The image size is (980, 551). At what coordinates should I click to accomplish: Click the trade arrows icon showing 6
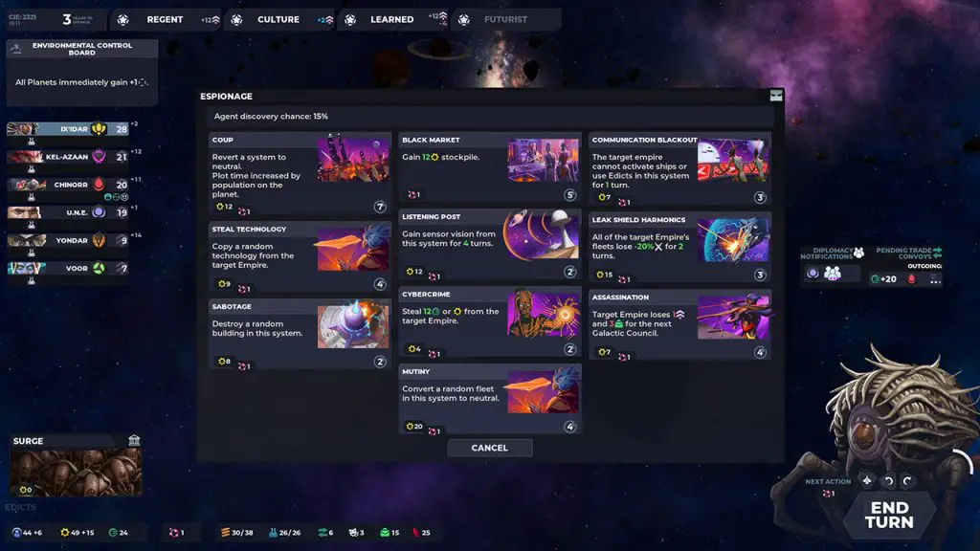click(x=323, y=532)
